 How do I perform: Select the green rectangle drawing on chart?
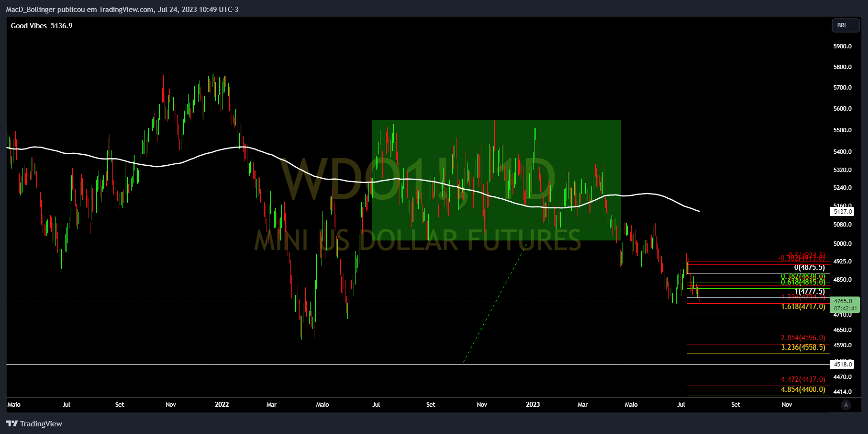[x=496, y=180]
